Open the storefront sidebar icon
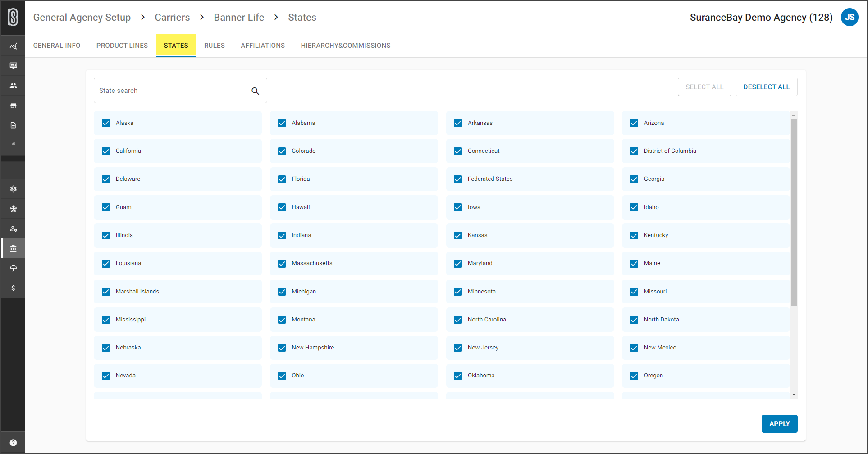Image resolution: width=868 pixels, height=454 pixels. [x=13, y=105]
